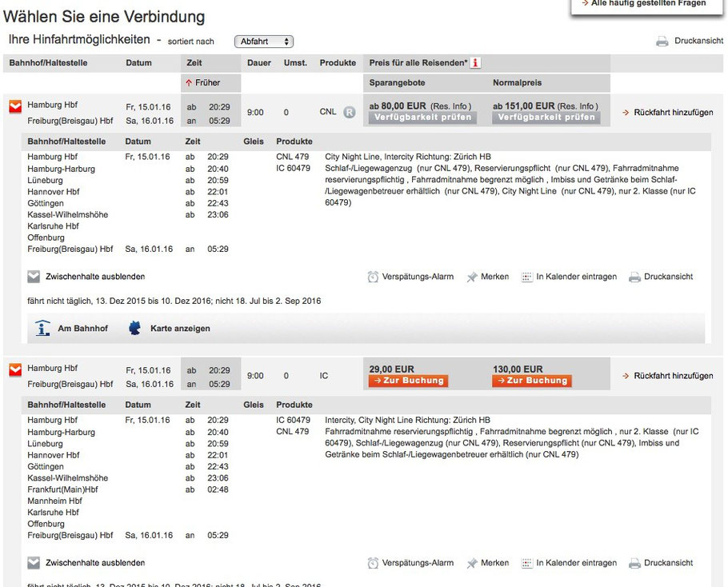Screen dimensions: 728x587
Task: Click the station info icon beside Am Bahnhof
Action: [x=42, y=329]
